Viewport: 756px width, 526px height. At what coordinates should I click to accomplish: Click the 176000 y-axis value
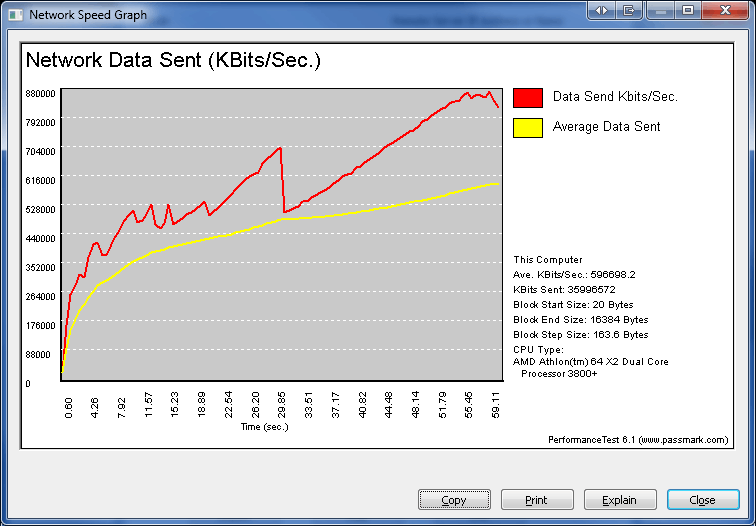[40, 325]
